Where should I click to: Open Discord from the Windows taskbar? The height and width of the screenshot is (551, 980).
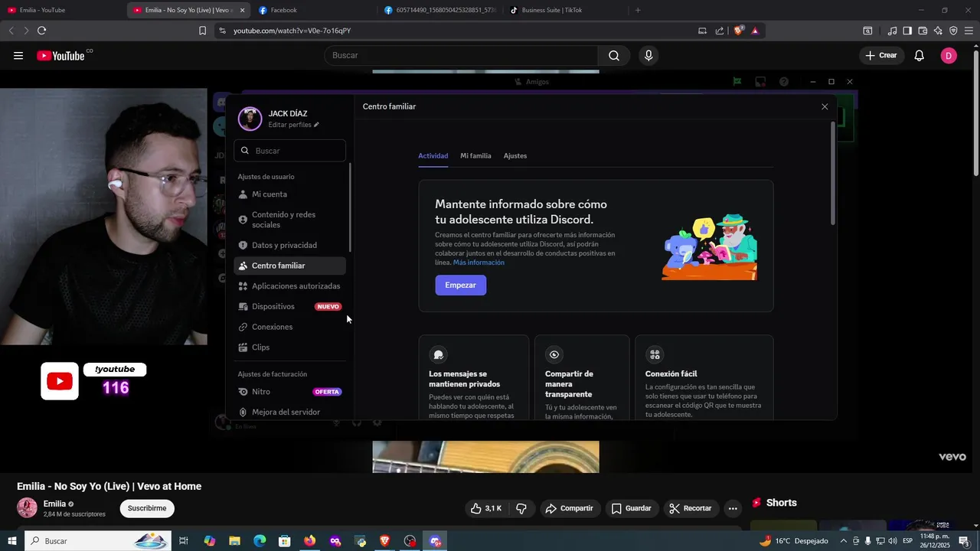tap(436, 541)
